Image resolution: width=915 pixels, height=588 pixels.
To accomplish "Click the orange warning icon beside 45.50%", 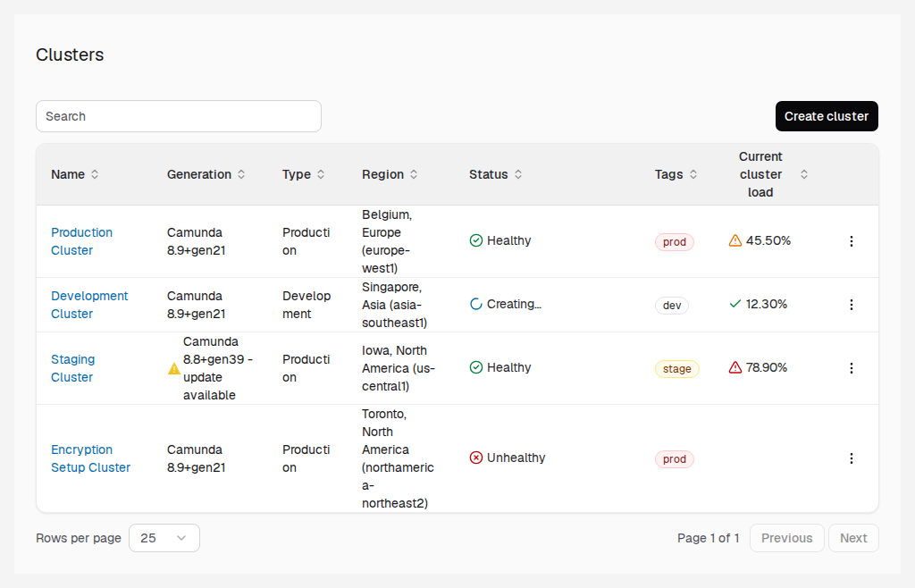I will (x=735, y=240).
